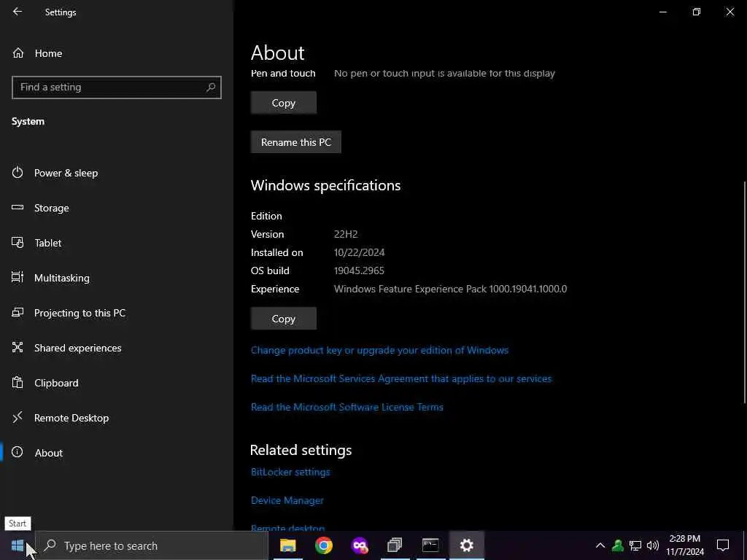Viewport: 747px width, 560px height.
Task: Copy the Windows specifications
Action: coord(284,319)
